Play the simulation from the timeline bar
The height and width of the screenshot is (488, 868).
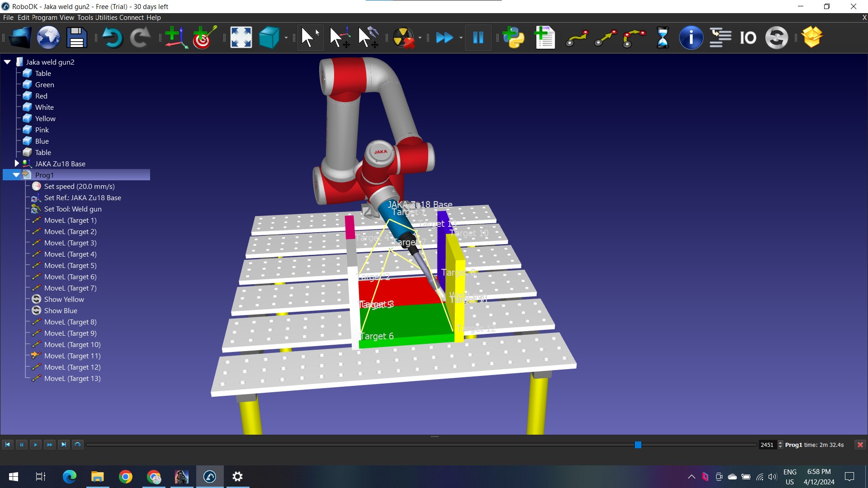click(x=36, y=445)
